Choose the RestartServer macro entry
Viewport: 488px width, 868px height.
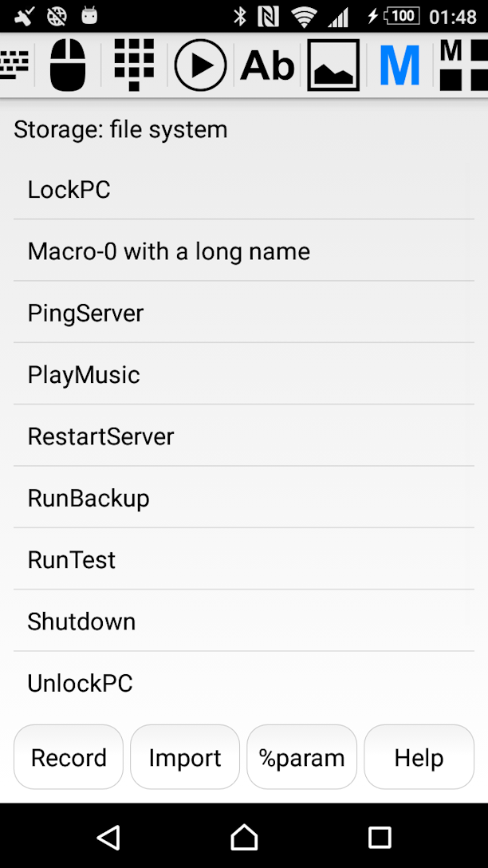(244, 436)
